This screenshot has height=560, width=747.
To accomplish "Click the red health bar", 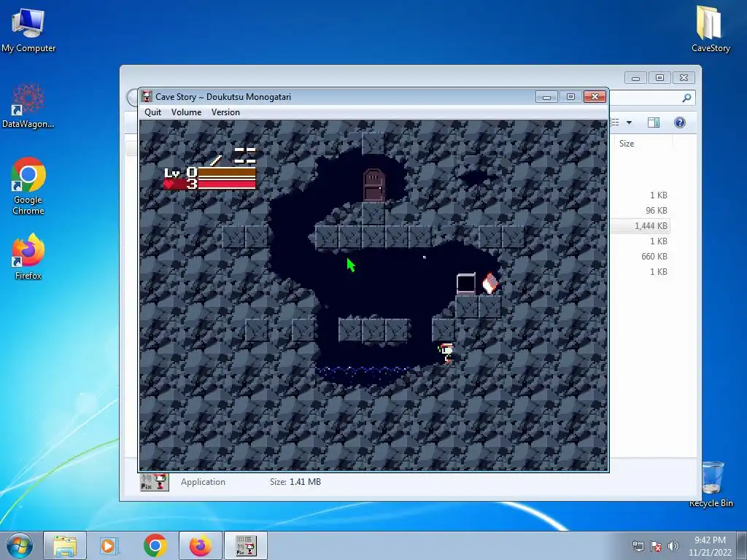I will (227, 184).
